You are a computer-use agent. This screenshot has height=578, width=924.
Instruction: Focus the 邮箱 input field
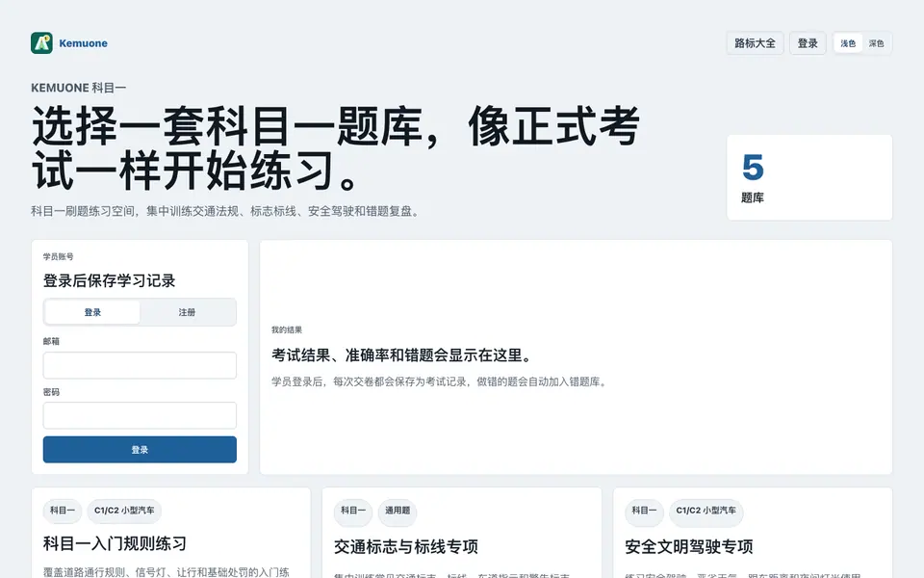click(140, 365)
